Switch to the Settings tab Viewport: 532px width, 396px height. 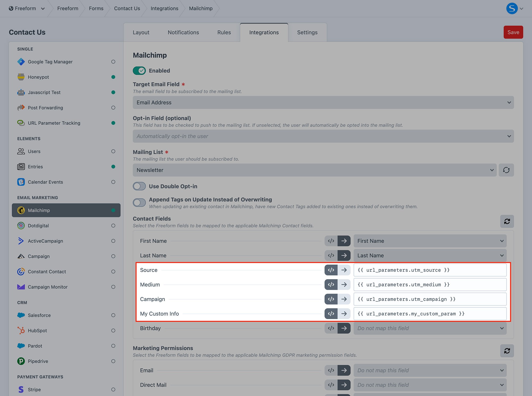coord(307,32)
